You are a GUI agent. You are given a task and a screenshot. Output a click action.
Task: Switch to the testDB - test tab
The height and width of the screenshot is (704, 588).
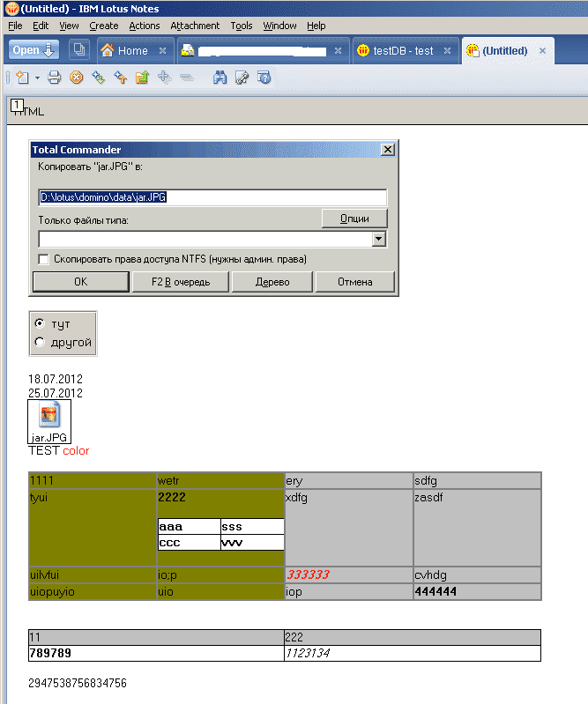pyautogui.click(x=403, y=50)
